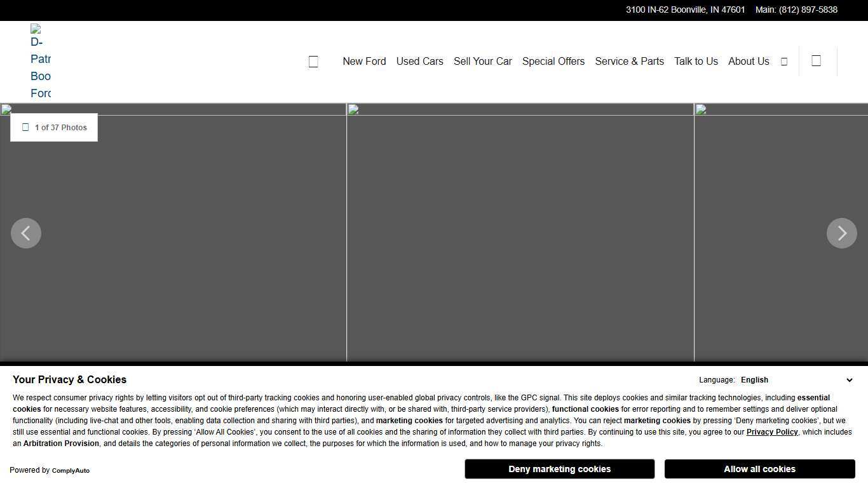Click the dealership address in top bar
Image resolution: width=868 pixels, height=488 pixels.
point(685,10)
